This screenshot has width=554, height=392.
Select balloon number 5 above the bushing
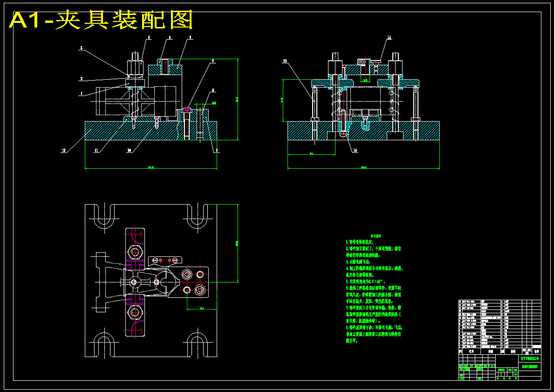point(170,37)
